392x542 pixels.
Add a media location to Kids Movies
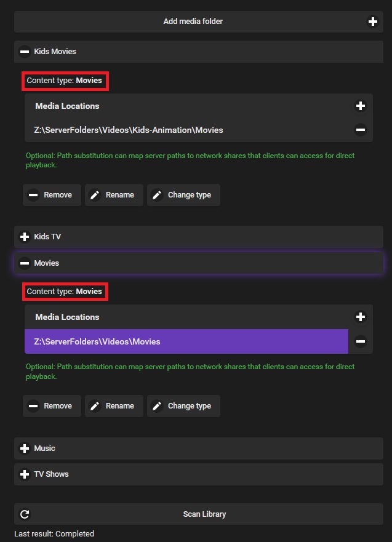(x=361, y=106)
